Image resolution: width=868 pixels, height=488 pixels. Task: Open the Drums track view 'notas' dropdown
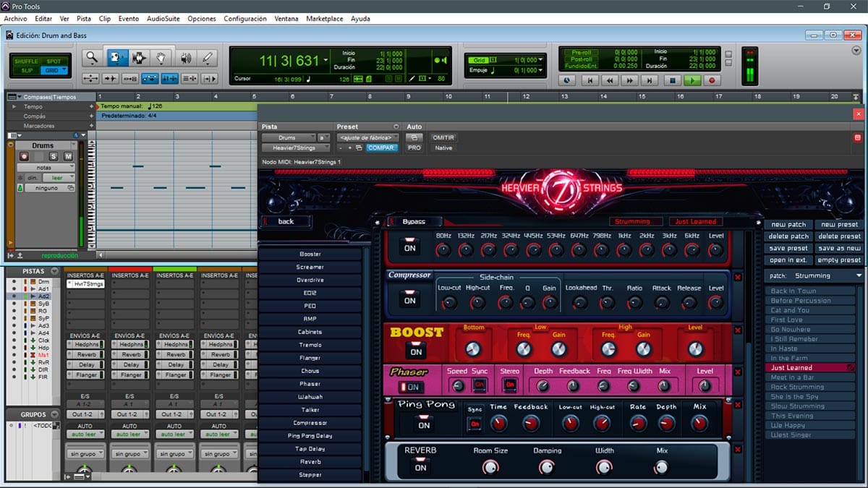[46, 167]
